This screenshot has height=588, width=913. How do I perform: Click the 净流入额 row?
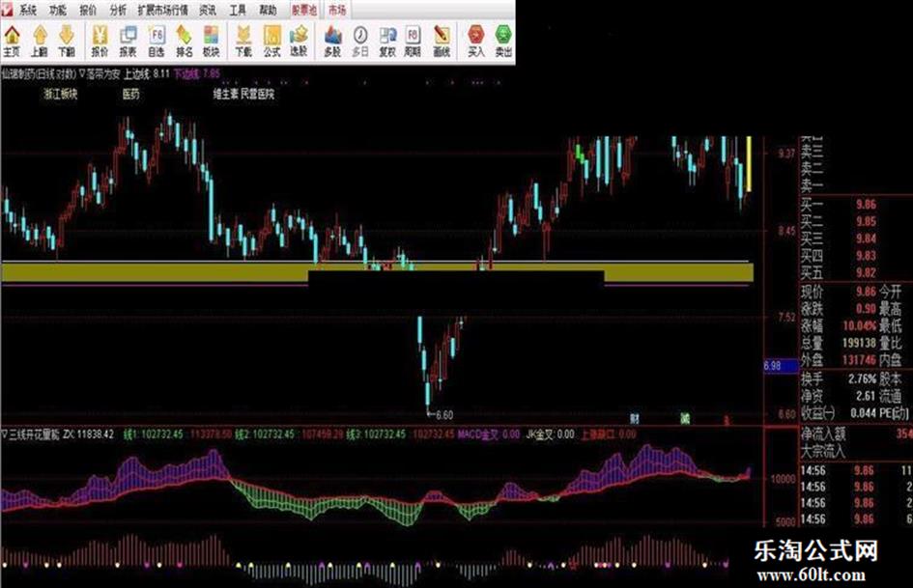click(x=856, y=434)
